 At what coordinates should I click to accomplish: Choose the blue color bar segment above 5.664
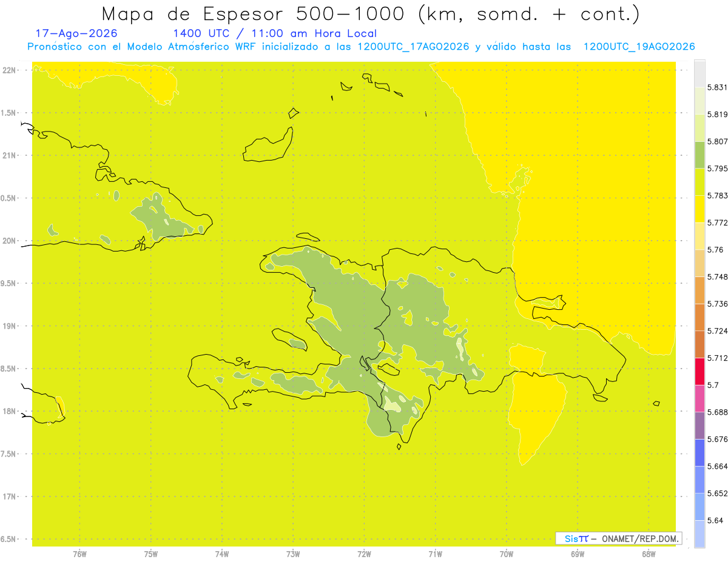[699, 452]
